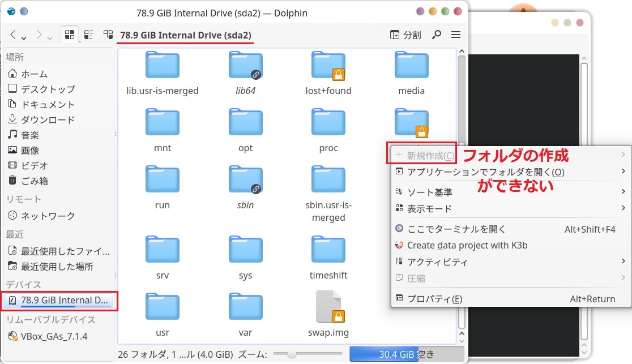
Task: Choose Create data project with K3b
Action: pyautogui.click(x=511, y=246)
